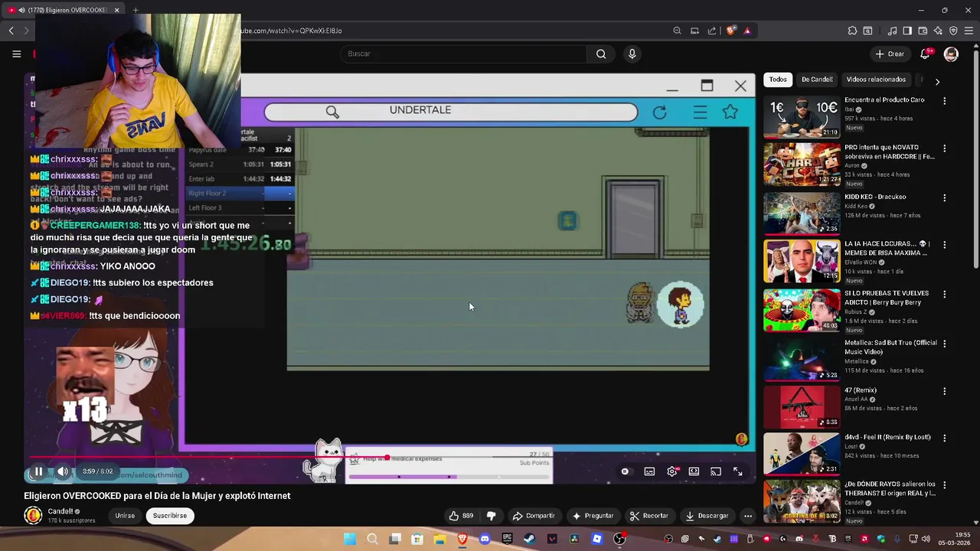
Task: Toggle the browser sidebar panel
Action: pos(907,31)
